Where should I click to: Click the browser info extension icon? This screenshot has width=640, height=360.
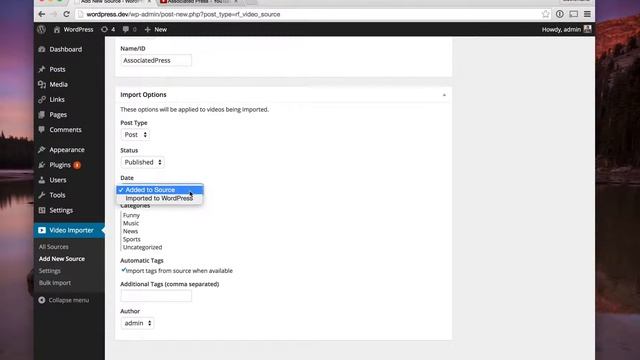tap(560, 14)
